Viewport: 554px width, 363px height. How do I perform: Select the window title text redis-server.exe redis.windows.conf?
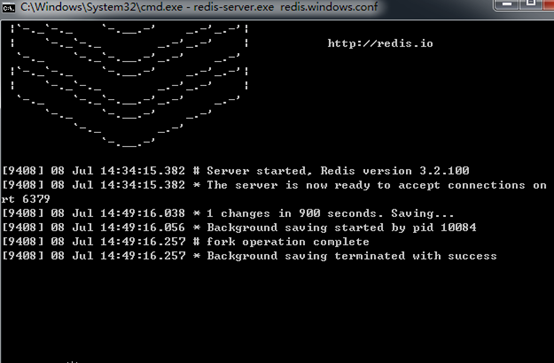click(285, 7)
